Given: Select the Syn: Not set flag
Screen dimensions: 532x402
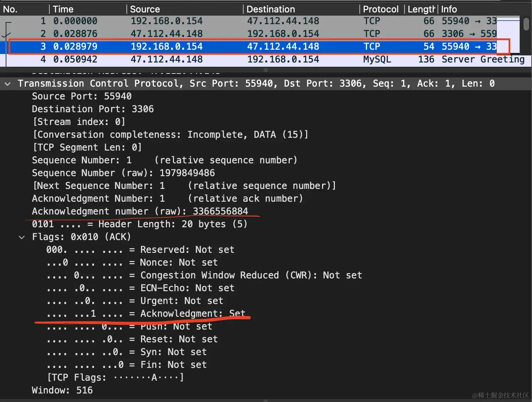Looking at the screenshot, I should coord(126,352).
